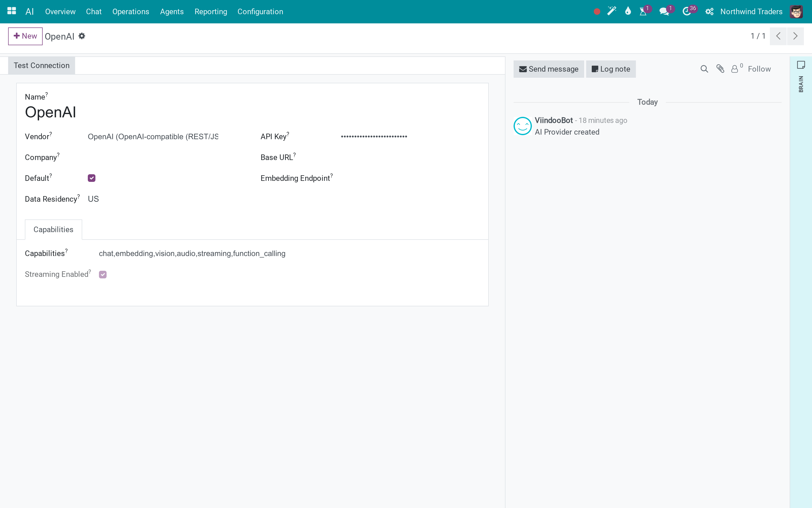Image resolution: width=812 pixels, height=508 pixels.
Task: Open the record actions gear icon
Action: [x=82, y=36]
